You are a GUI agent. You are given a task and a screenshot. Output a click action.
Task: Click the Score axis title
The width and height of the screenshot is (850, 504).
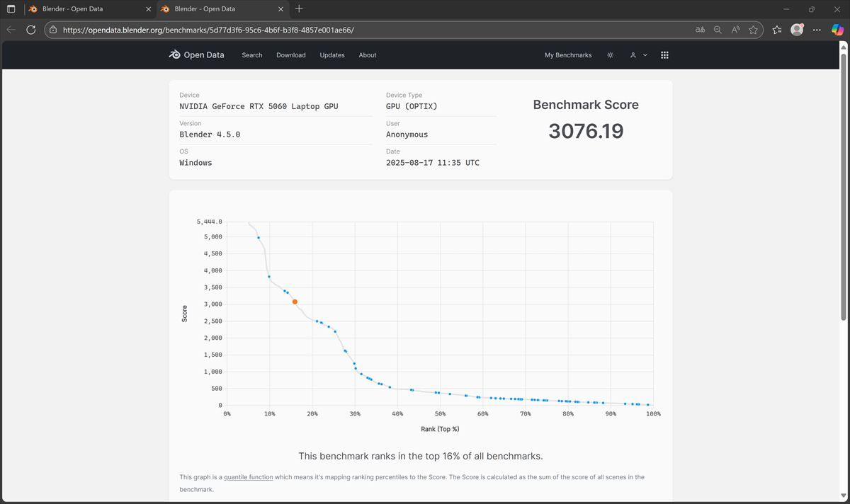click(185, 314)
